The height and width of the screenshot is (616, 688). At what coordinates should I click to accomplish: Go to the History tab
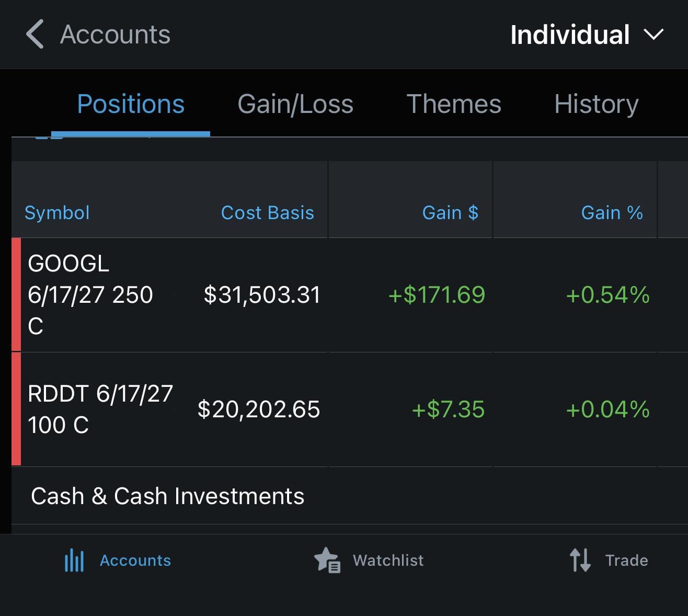(596, 104)
